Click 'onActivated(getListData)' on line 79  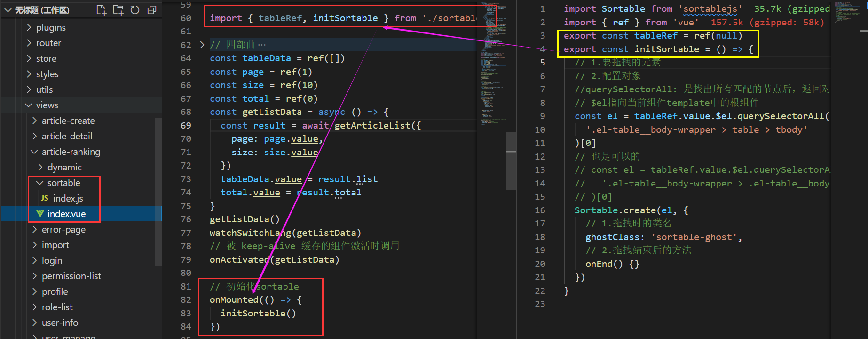tap(274, 260)
